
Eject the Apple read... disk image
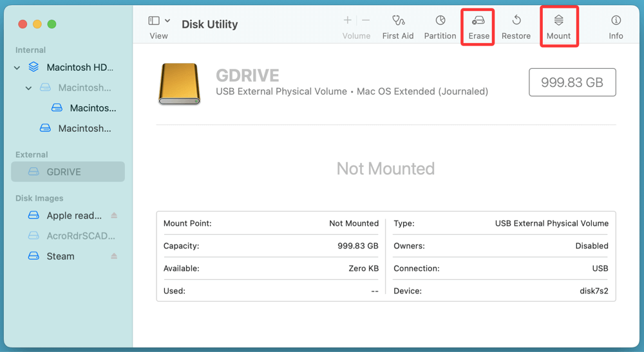coord(114,216)
